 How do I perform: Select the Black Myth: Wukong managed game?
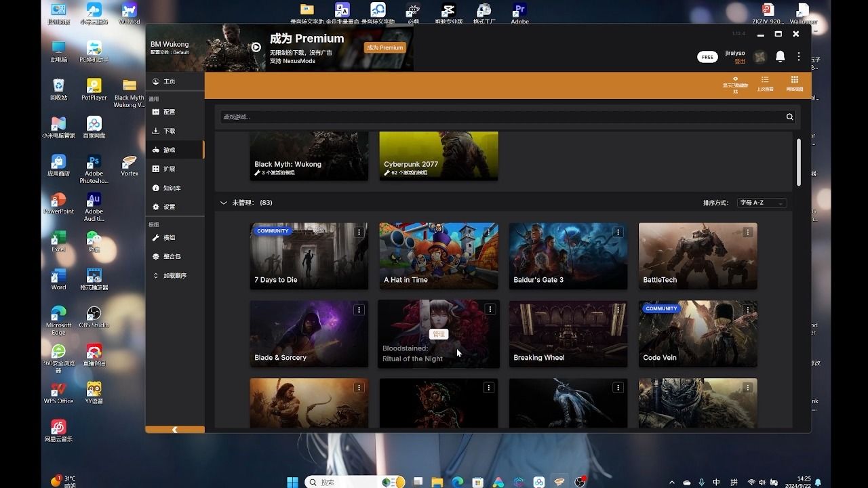309,157
